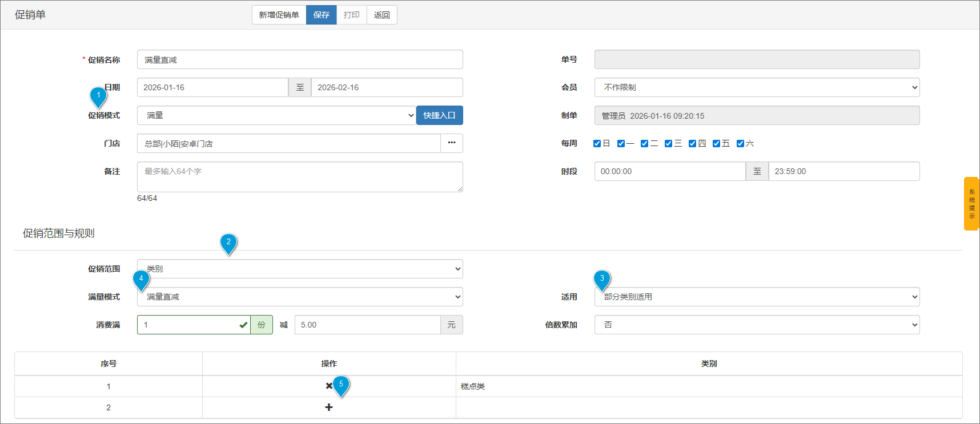Open the 适用 category scope dropdown
The width and height of the screenshot is (980, 424).
757,297
